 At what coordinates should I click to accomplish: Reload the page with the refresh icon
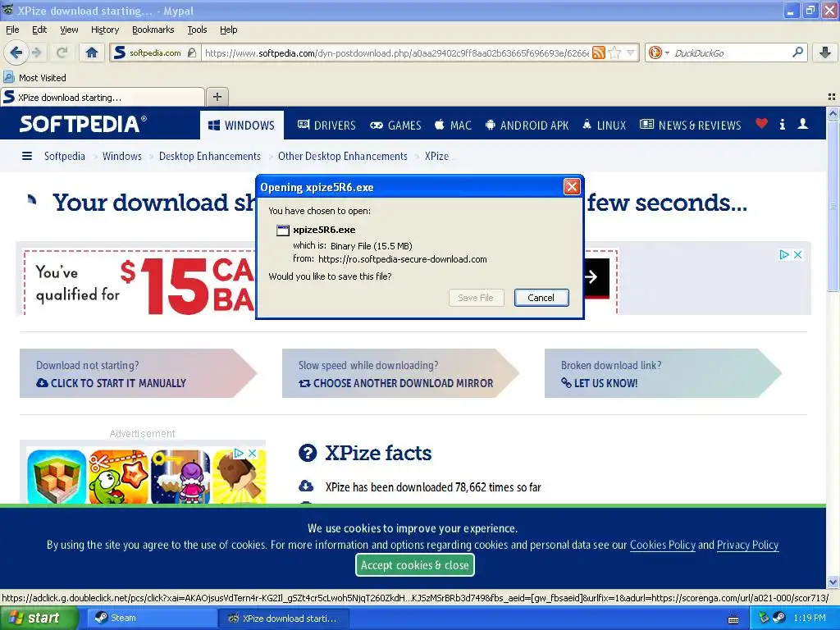pos(62,52)
